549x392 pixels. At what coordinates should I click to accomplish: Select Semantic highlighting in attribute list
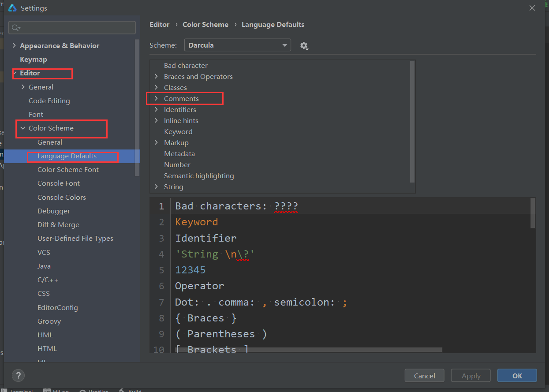click(199, 175)
